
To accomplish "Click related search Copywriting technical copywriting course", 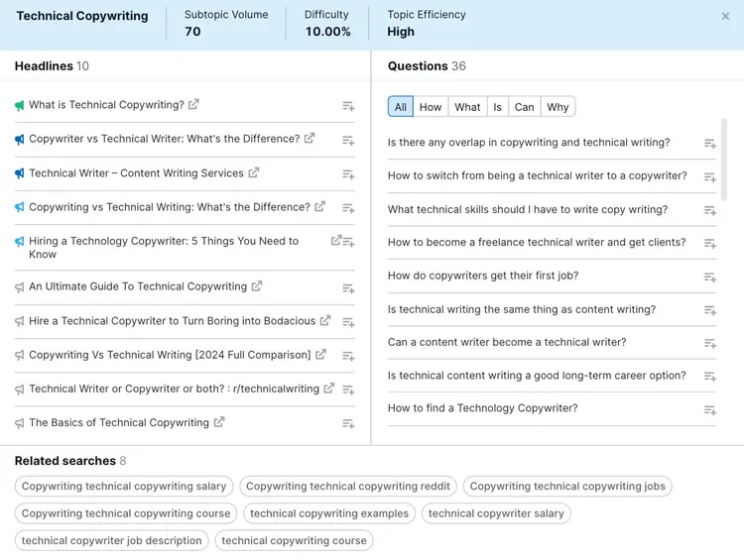I will (x=126, y=513).
